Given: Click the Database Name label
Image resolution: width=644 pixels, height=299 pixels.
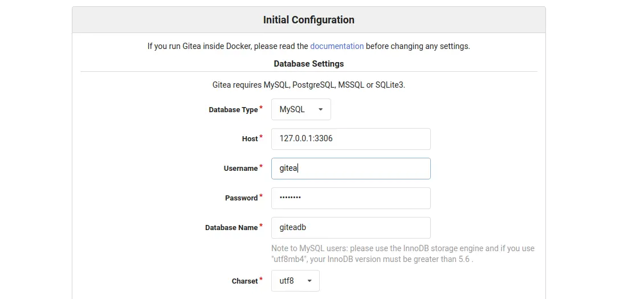Looking at the screenshot, I should pyautogui.click(x=231, y=228).
